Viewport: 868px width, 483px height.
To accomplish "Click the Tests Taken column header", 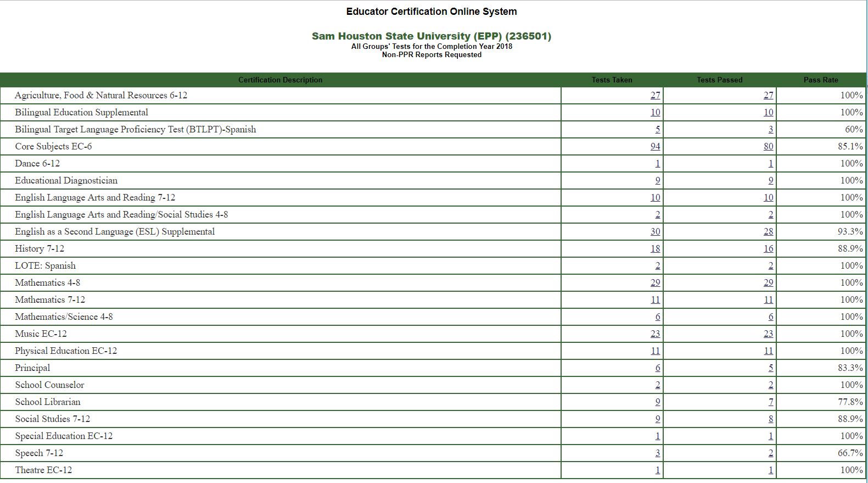I will pyautogui.click(x=612, y=80).
